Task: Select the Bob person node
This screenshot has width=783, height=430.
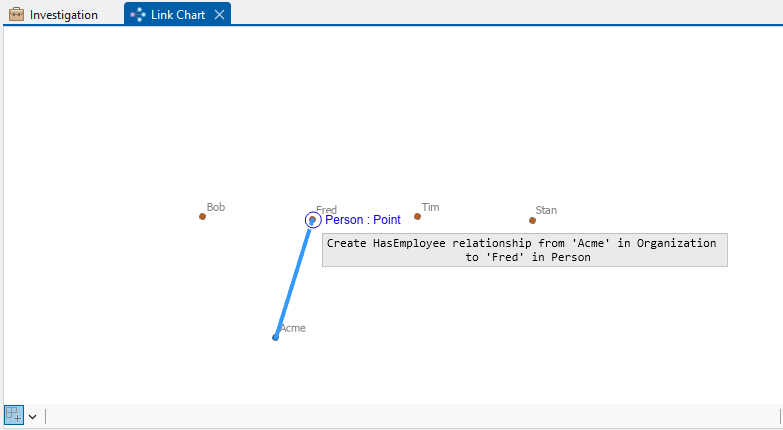Action: (202, 216)
